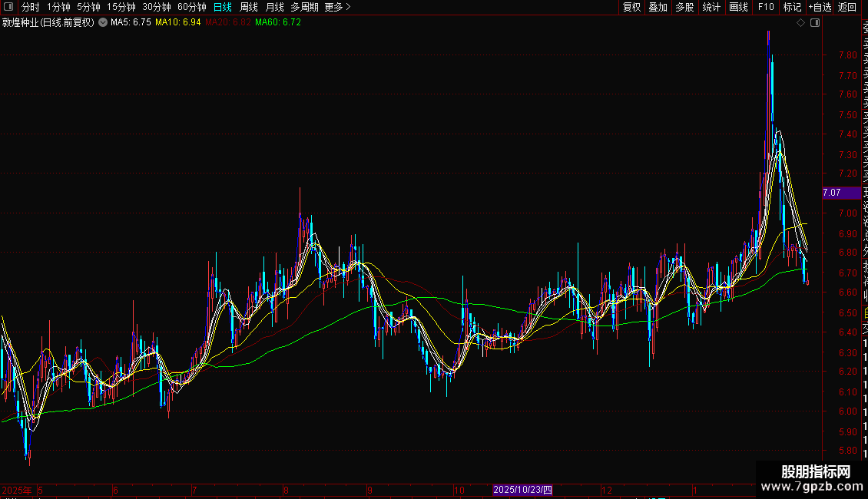Open the 多股 multi-stock view
Viewport: 868px width, 499px height.
pyautogui.click(x=684, y=7)
